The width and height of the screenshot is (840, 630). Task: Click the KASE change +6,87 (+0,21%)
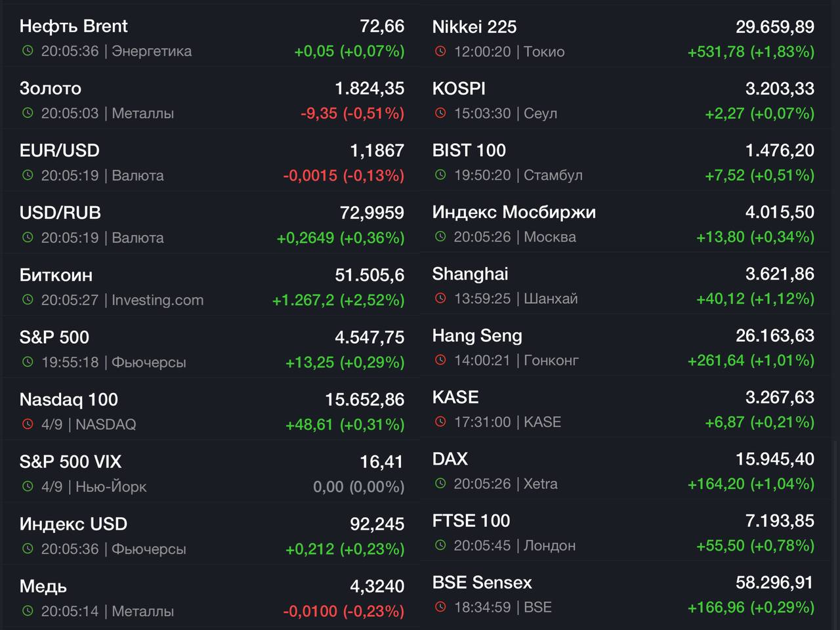coord(760,422)
